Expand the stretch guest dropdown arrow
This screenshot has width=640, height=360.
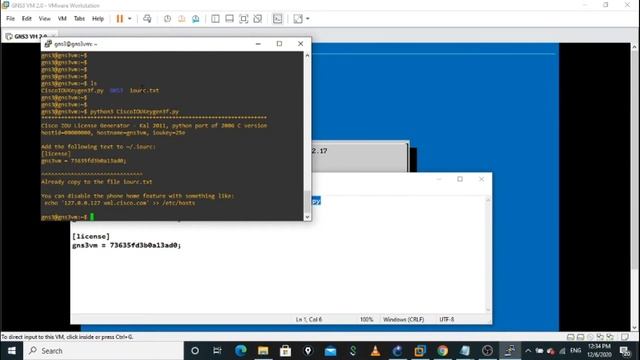coord(308,19)
